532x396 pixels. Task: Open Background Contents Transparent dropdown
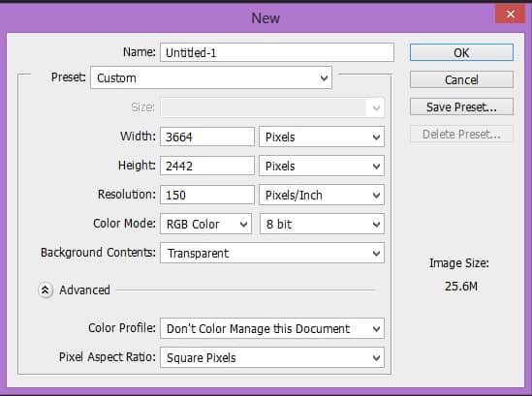click(x=272, y=253)
